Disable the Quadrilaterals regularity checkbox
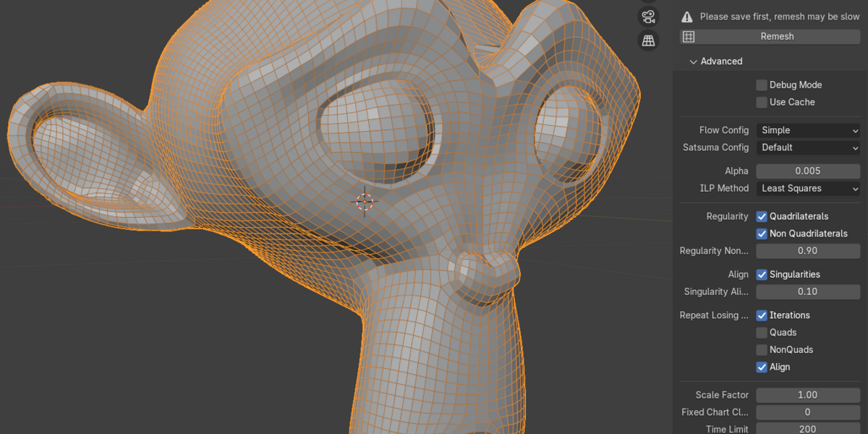Viewport: 868px width, 434px height. (x=761, y=216)
